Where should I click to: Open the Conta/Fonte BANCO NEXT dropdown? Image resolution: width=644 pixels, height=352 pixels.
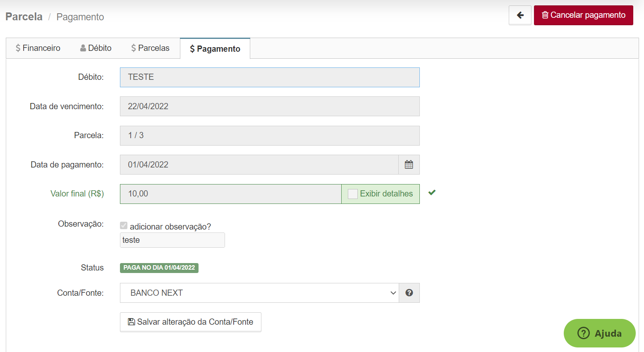(x=259, y=293)
